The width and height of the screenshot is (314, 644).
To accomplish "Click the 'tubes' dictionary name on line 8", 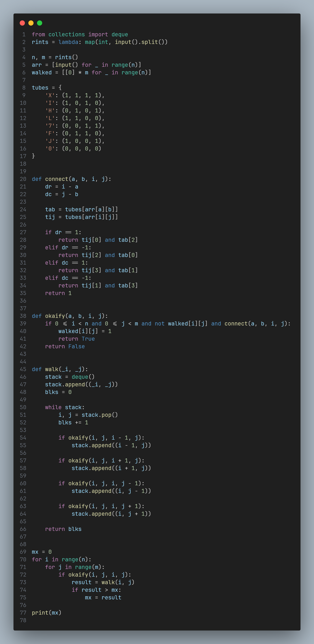I will click(40, 88).
